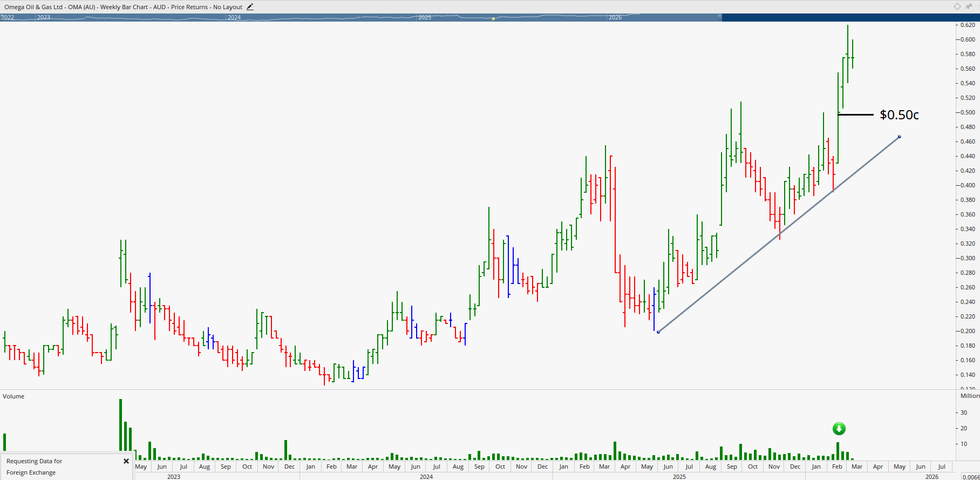Click the lower start point of the trendline
The image size is (980, 480).
click(x=658, y=332)
